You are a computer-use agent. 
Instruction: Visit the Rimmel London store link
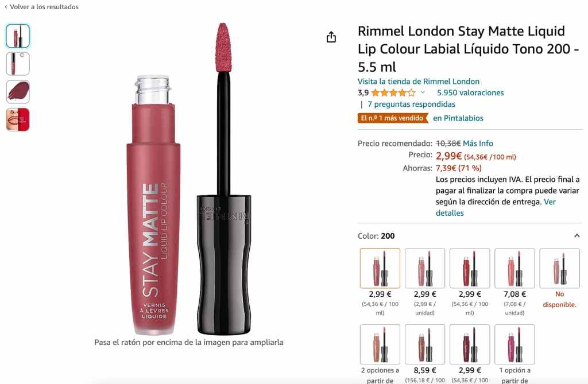(x=418, y=82)
